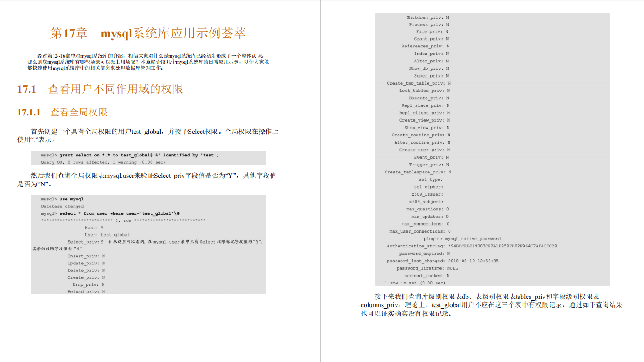Click the 'select * from user where' query line

coord(110,213)
